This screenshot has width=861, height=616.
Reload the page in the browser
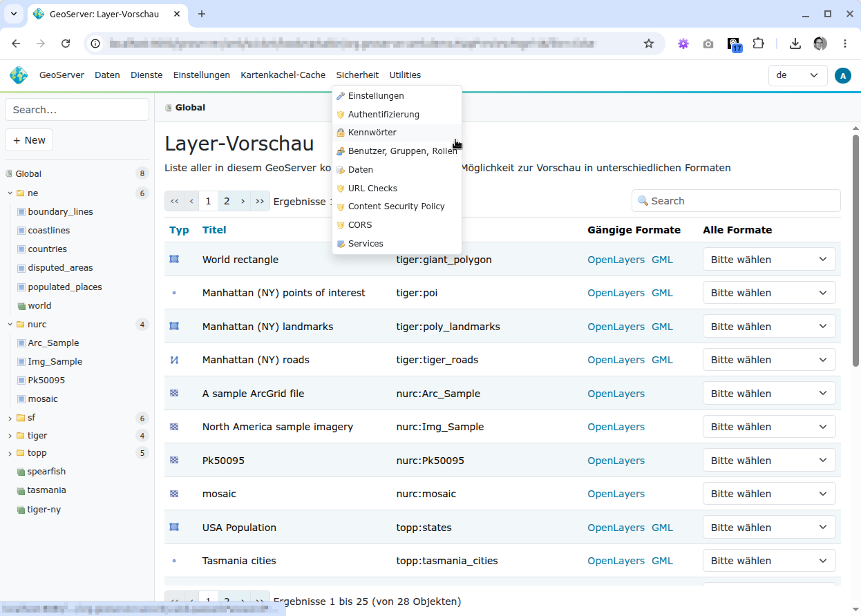click(66, 44)
